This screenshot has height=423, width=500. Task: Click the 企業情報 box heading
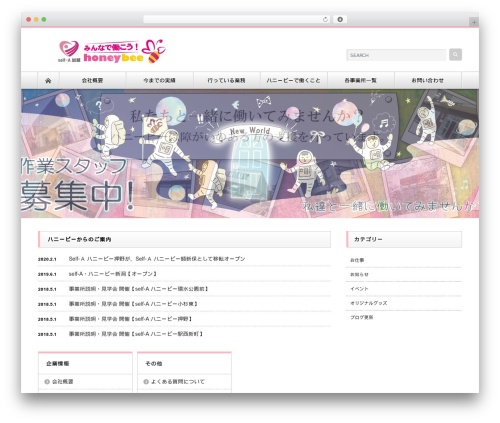coord(58,363)
